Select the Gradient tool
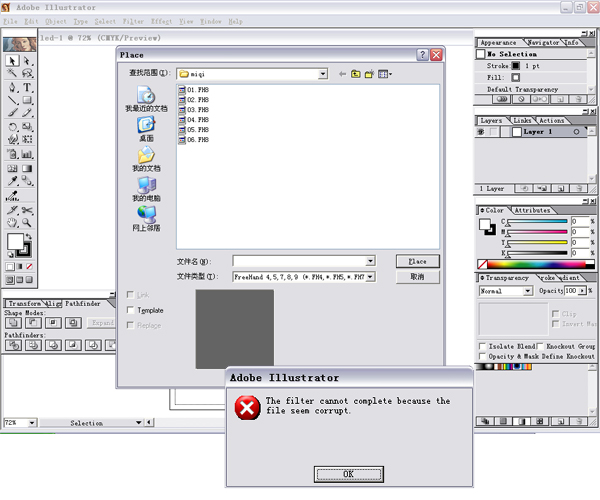Screen dimensions: 600x500 (27, 168)
